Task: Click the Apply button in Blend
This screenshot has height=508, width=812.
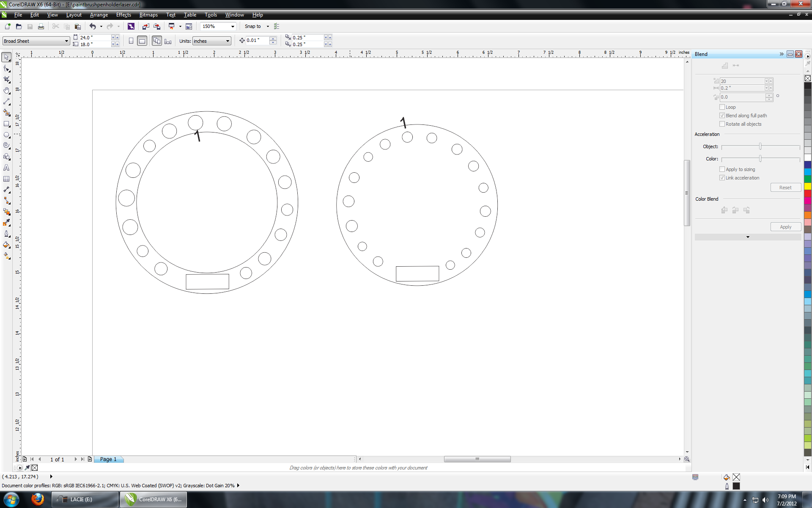Action: (x=785, y=227)
